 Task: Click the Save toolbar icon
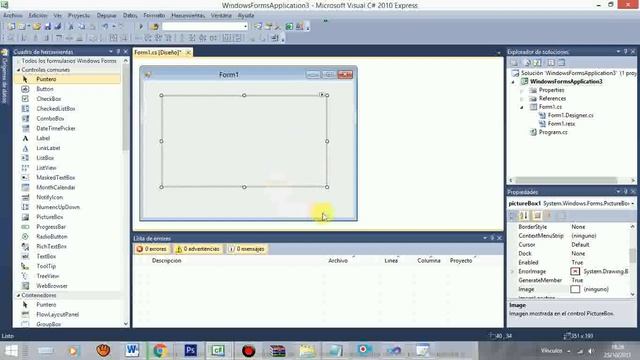coord(48,27)
